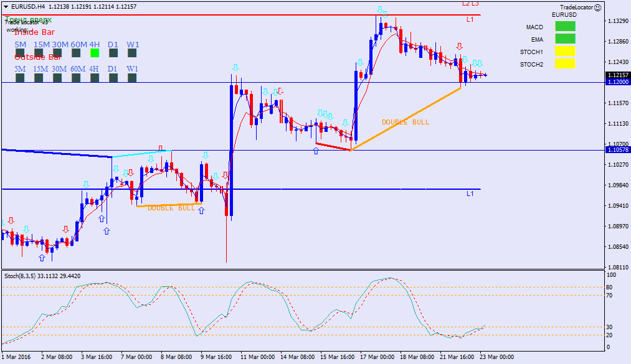631x364 pixels.
Task: Click the red Outside Bar heading
Action: tap(38, 57)
